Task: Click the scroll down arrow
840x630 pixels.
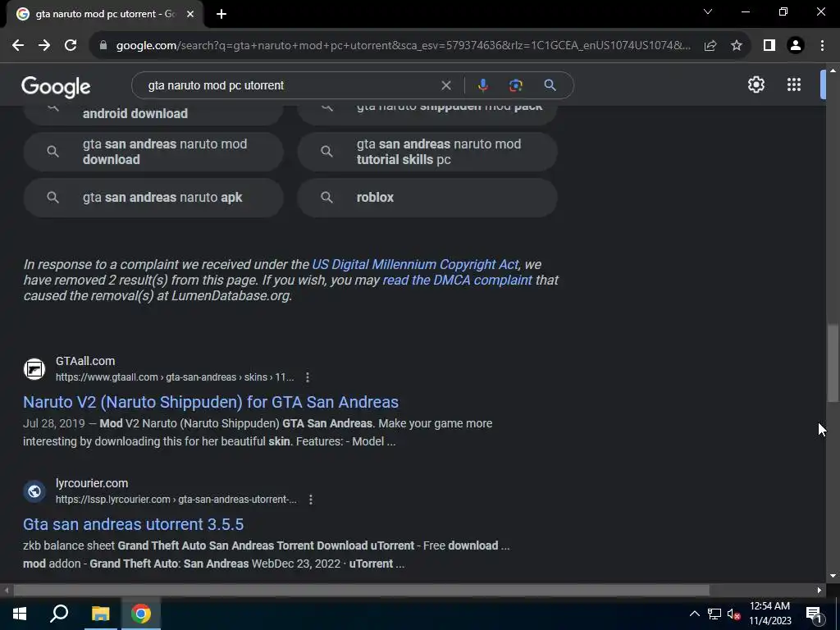Action: pyautogui.click(x=833, y=577)
